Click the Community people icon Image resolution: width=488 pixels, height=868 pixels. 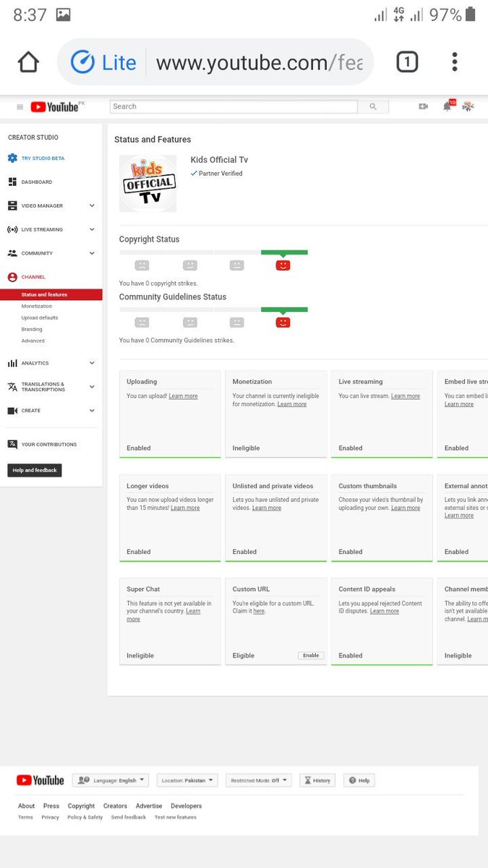click(12, 254)
